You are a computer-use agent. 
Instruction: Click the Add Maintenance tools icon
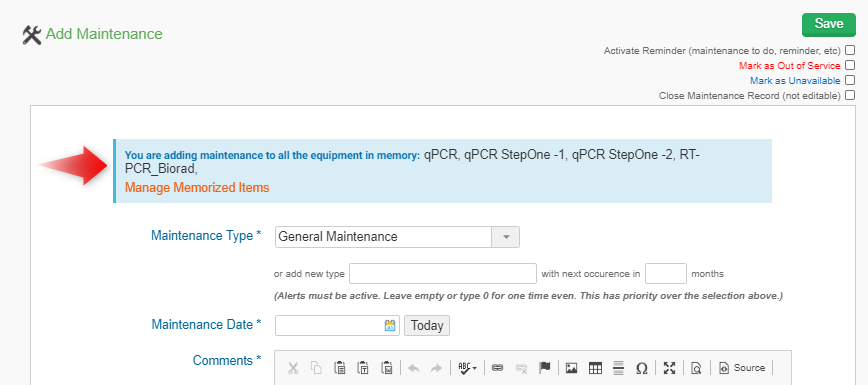point(32,35)
